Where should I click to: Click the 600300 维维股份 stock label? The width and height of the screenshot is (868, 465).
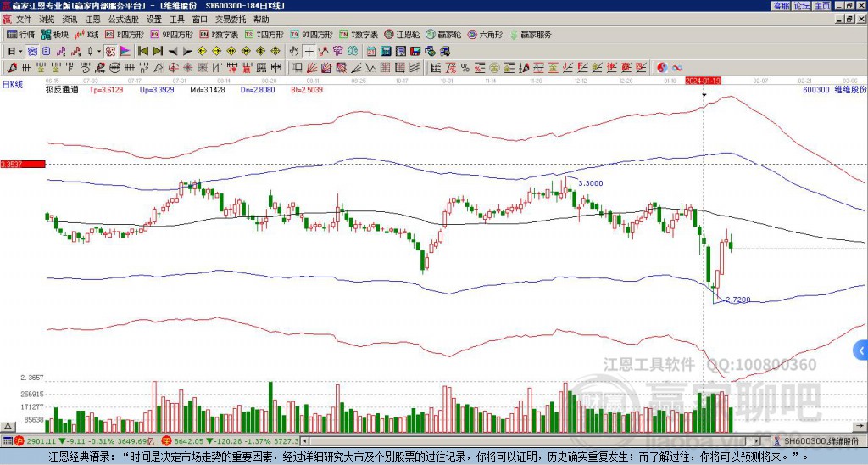pyautogui.click(x=834, y=89)
